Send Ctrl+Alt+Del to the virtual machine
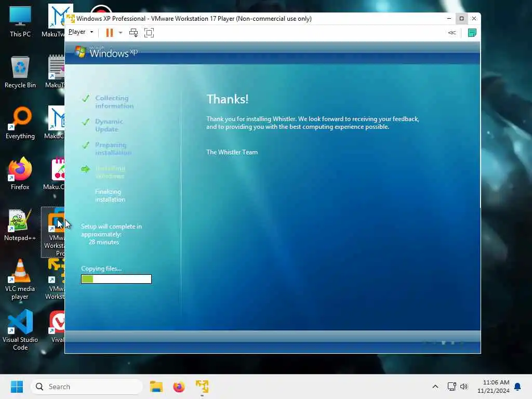Viewport: 532px width, 399px height. click(134, 33)
